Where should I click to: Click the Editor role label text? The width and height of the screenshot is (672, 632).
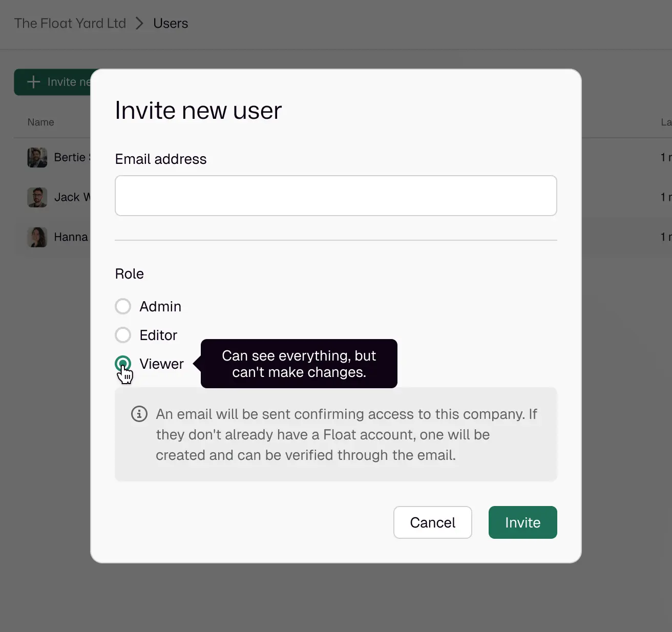(x=158, y=335)
